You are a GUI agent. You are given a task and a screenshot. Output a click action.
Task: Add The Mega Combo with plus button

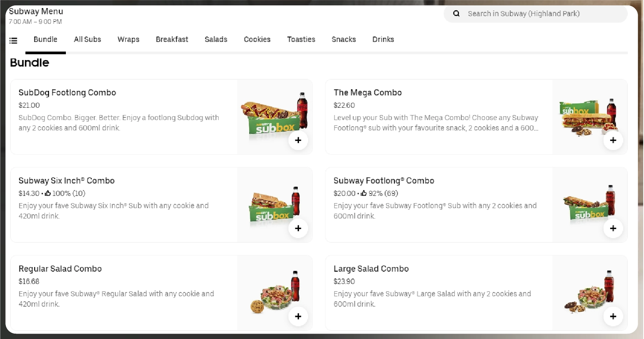[x=613, y=140]
